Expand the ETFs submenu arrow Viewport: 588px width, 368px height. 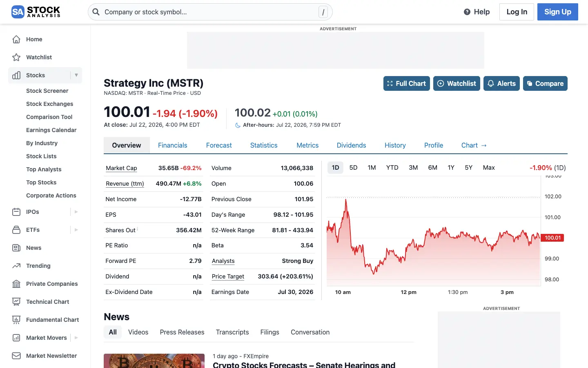click(76, 230)
